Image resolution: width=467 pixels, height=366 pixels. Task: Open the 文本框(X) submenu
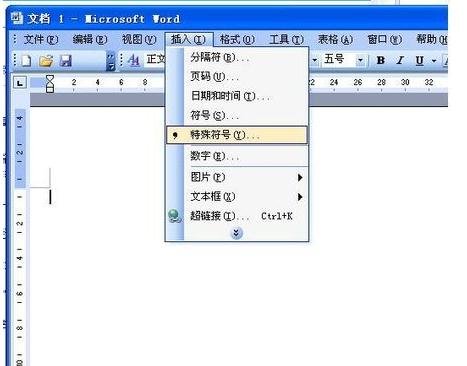pyautogui.click(x=237, y=197)
